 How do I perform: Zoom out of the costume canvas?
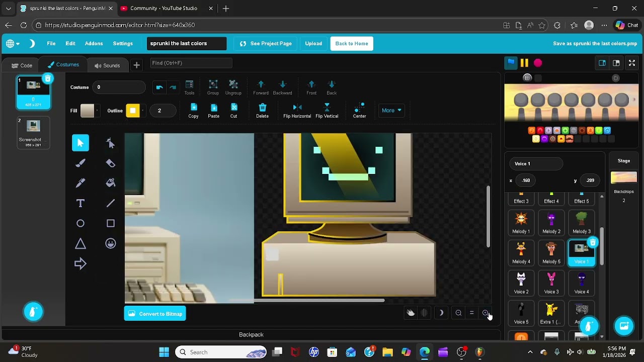[x=458, y=313]
